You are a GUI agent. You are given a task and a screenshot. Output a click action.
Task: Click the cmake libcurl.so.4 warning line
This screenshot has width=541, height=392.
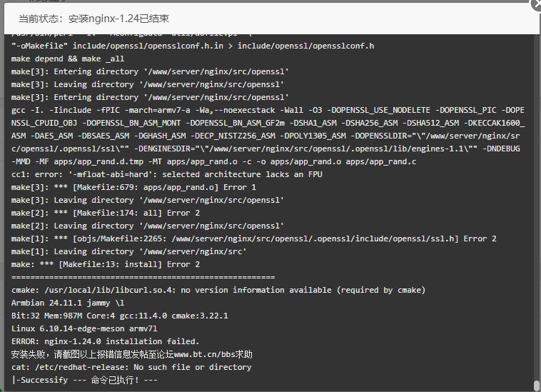218,290
